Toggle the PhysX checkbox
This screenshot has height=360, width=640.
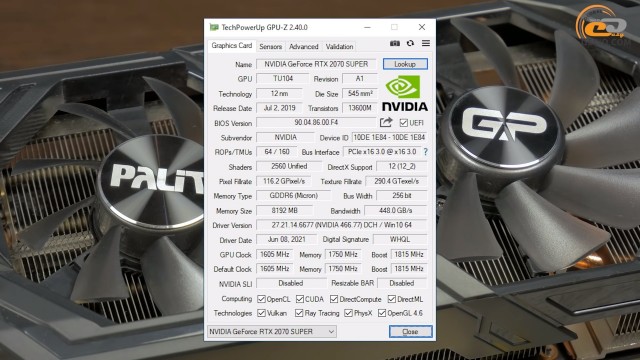point(348,313)
